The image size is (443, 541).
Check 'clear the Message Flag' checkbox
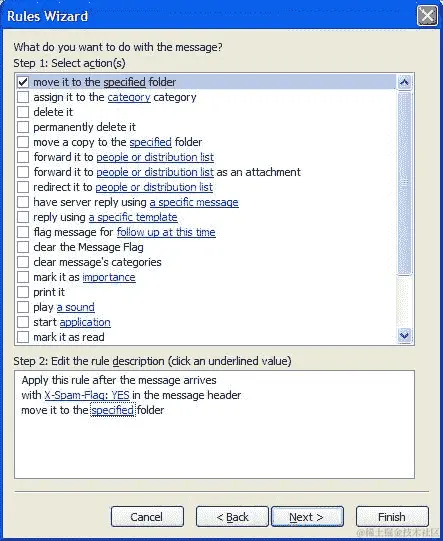[23, 247]
